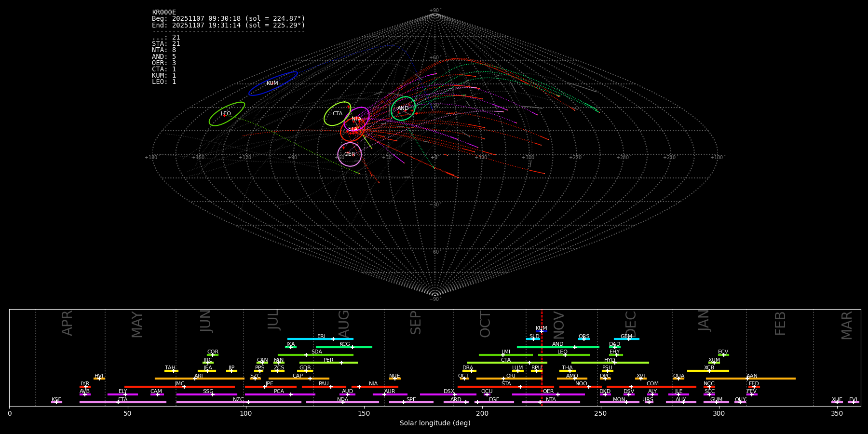Screen dimensions: 868x434
Task: Select the XCB shower bar in the timeline
Action: point(708,370)
